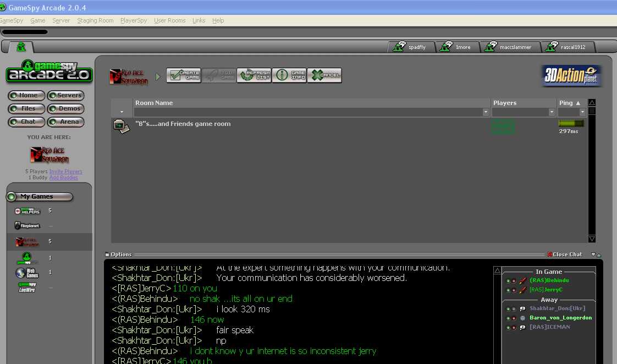
Task: Open the Game menu
Action: click(x=38, y=20)
